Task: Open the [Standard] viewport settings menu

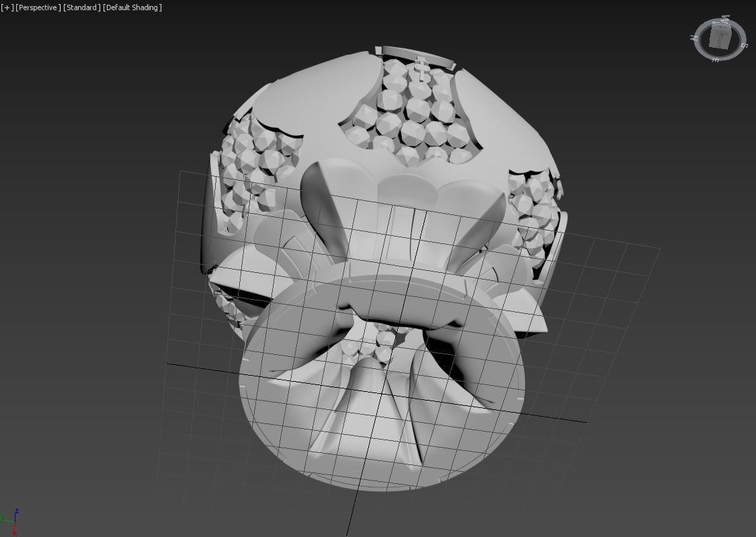Action: [82, 7]
